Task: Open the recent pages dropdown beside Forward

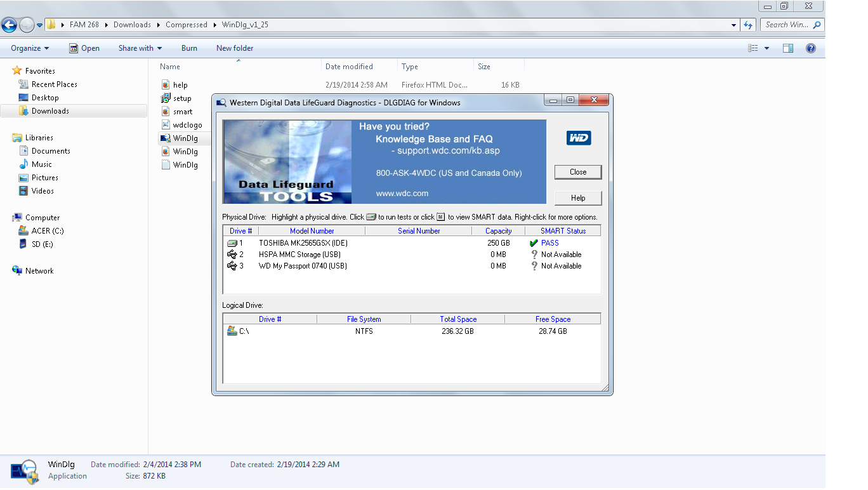Action: [39, 25]
